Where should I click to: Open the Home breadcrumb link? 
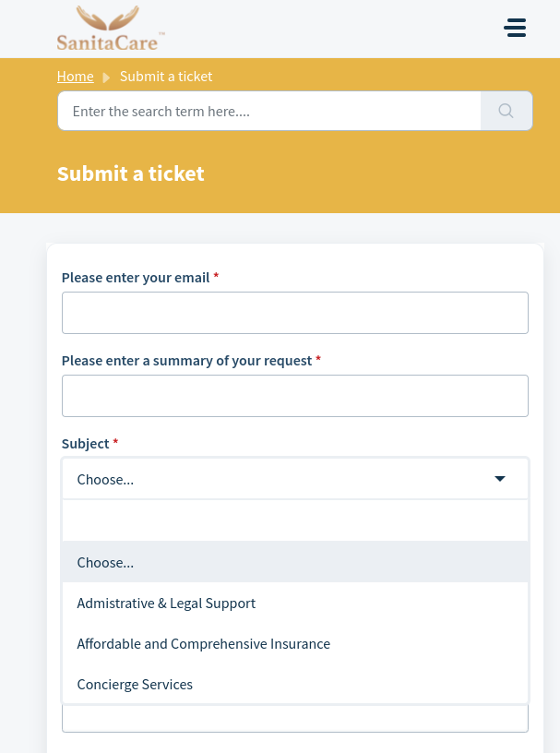[75, 77]
